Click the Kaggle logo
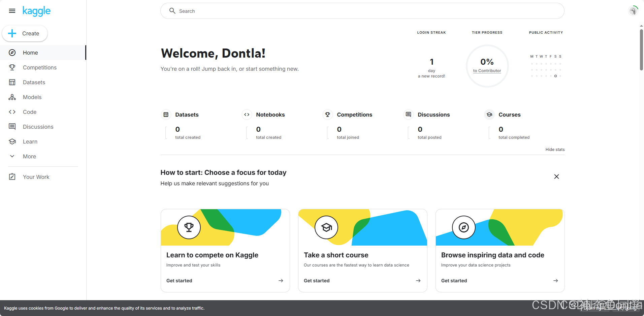 click(x=36, y=11)
